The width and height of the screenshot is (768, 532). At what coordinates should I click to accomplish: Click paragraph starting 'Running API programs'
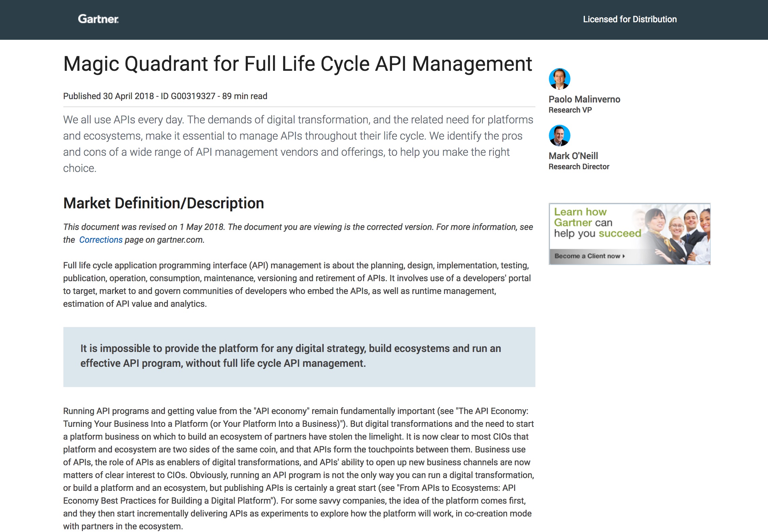point(298,468)
